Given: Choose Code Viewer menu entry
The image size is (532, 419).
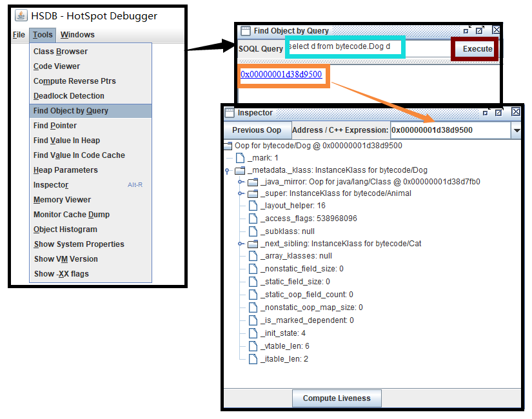Looking at the screenshot, I should (x=90, y=66).
